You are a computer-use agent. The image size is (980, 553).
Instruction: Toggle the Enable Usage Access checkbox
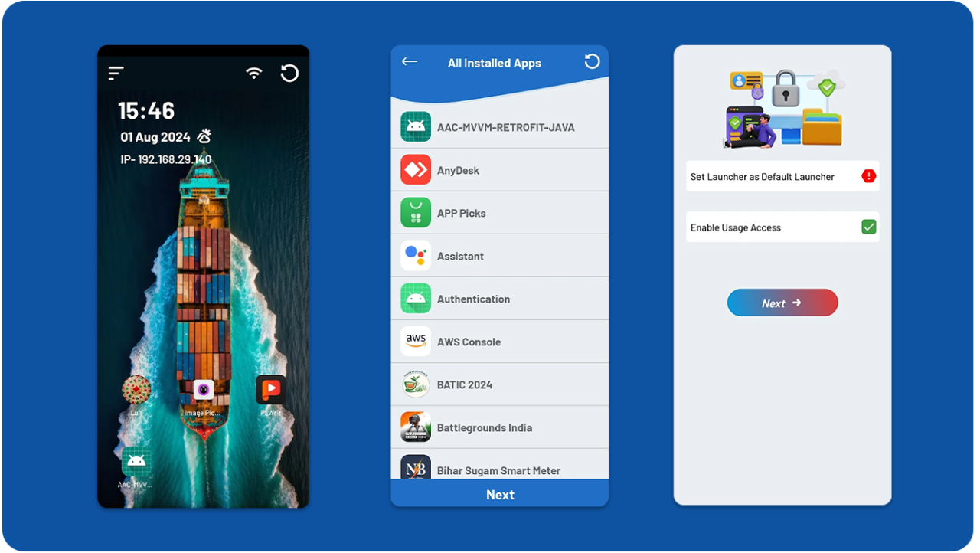867,226
